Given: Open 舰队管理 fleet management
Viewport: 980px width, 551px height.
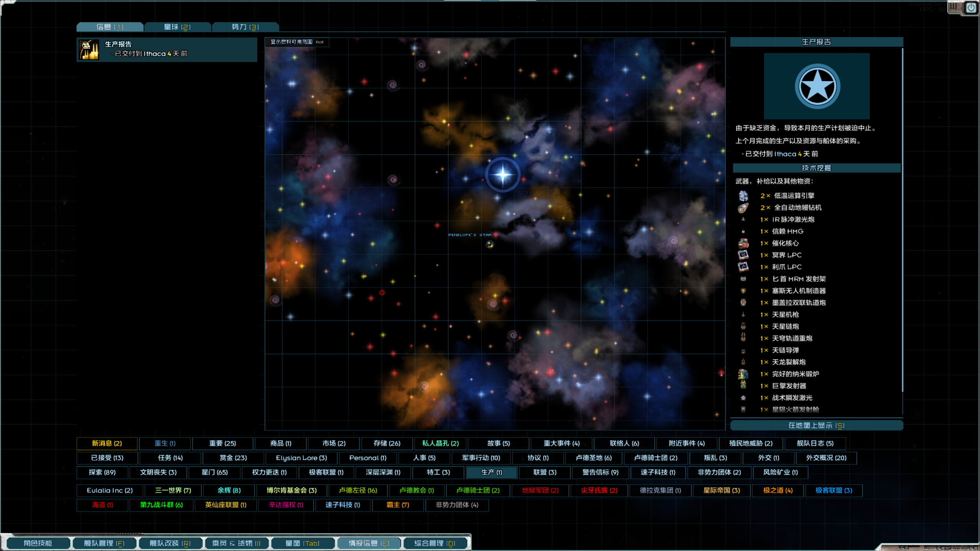Looking at the screenshot, I should (x=104, y=543).
